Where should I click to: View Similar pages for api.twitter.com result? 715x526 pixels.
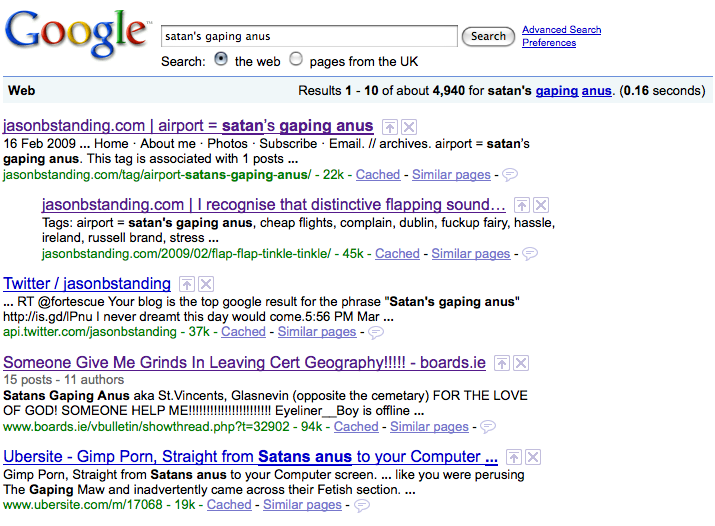pos(317,332)
